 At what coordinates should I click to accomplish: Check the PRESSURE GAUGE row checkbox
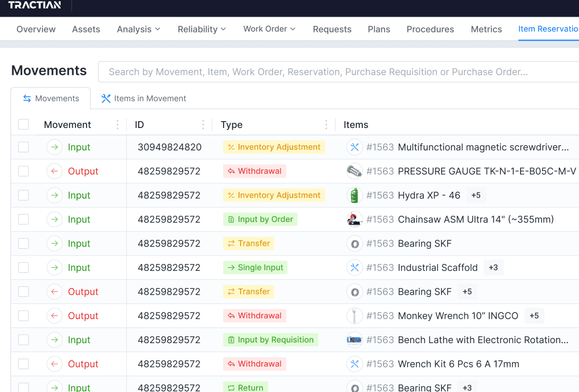pos(23,171)
